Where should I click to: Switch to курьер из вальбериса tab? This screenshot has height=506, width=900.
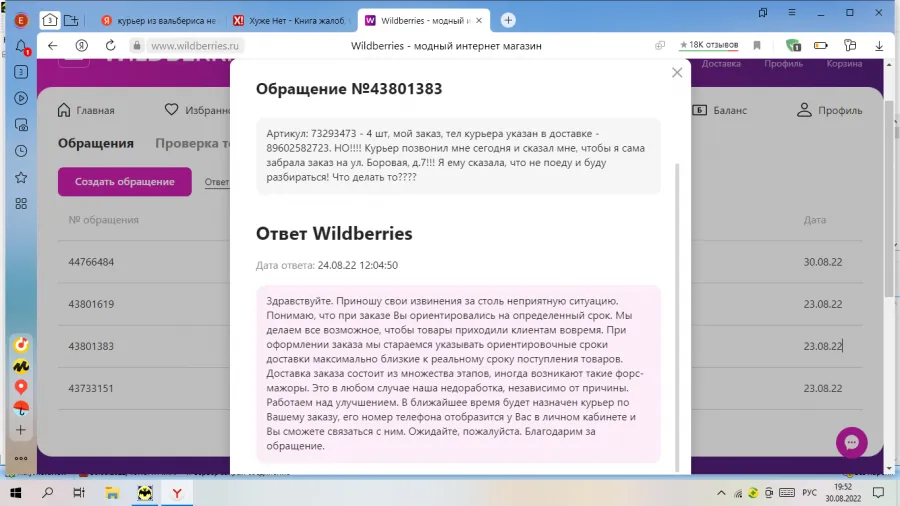click(x=160, y=20)
